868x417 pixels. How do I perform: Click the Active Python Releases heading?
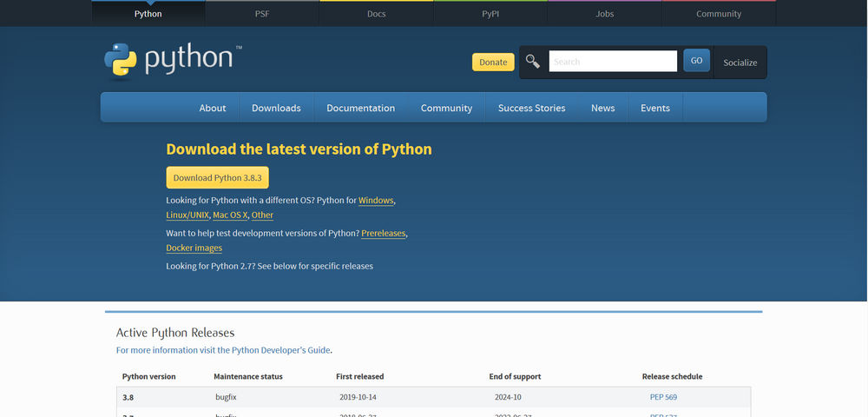175,333
